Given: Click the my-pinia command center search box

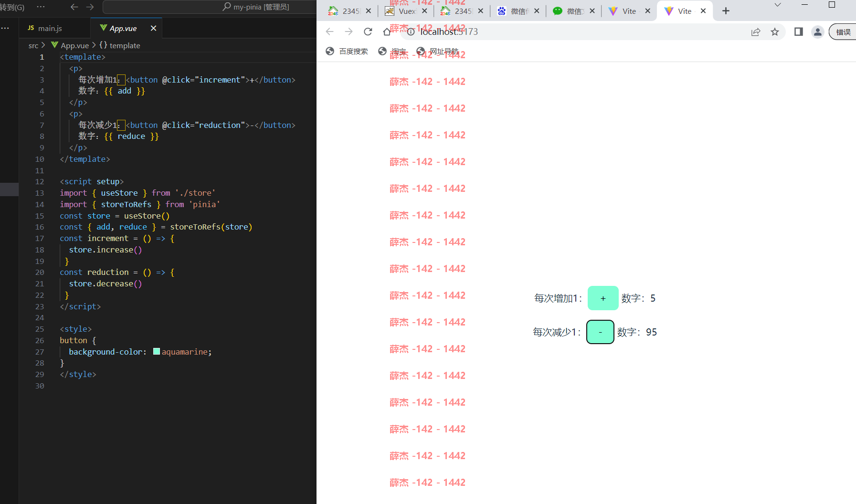Looking at the screenshot, I should [209, 7].
